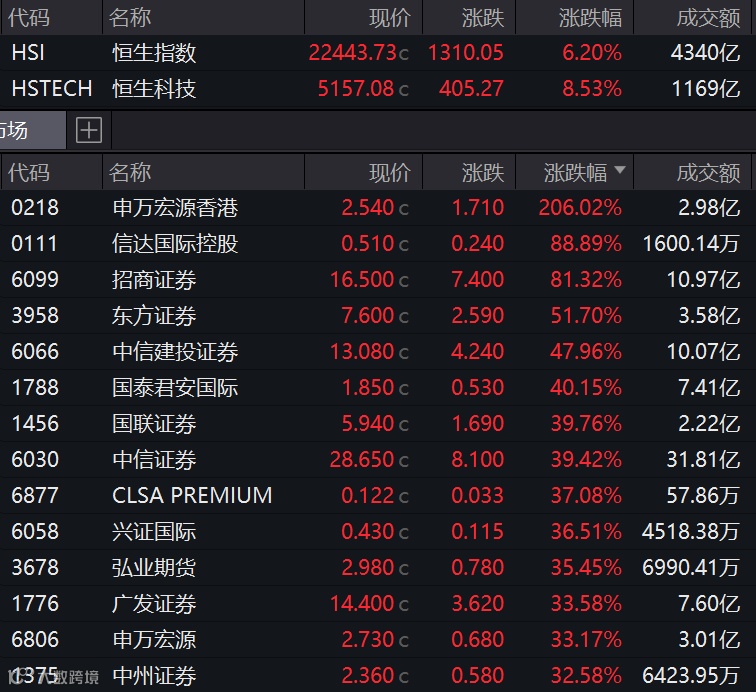Select stock 6066 中信建投证券
Viewport: 756px width, 692px height.
pyautogui.click(x=378, y=352)
